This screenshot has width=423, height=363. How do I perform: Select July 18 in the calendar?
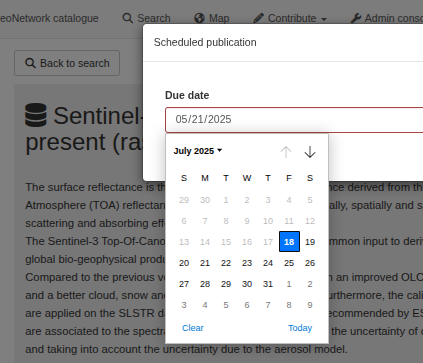(x=289, y=242)
